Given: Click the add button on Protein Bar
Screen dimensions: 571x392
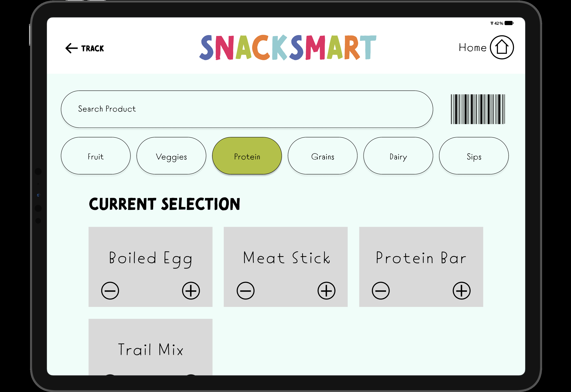Looking at the screenshot, I should tap(462, 291).
